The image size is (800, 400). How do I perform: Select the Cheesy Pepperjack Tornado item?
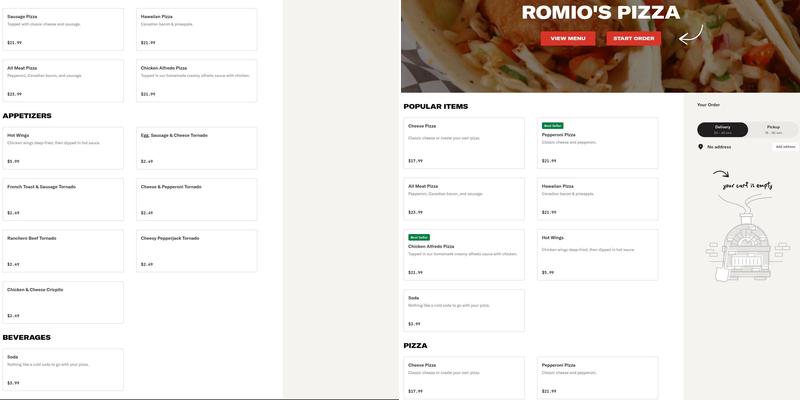(196, 251)
